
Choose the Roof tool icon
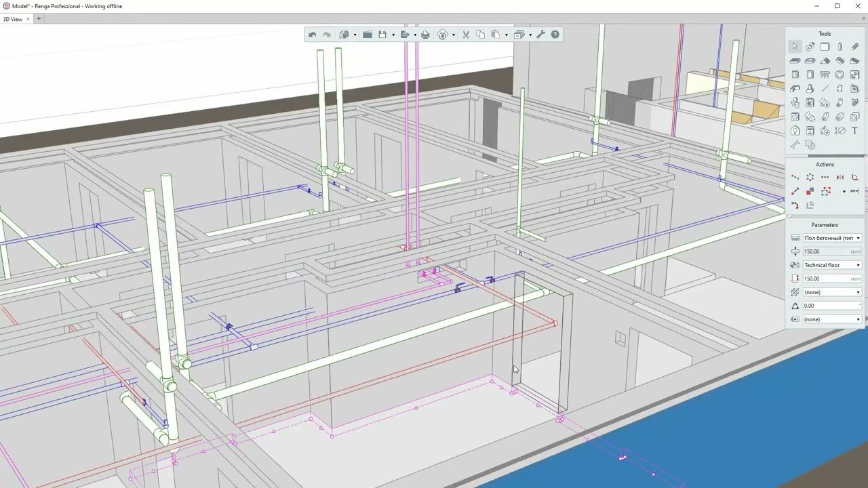coord(825,60)
